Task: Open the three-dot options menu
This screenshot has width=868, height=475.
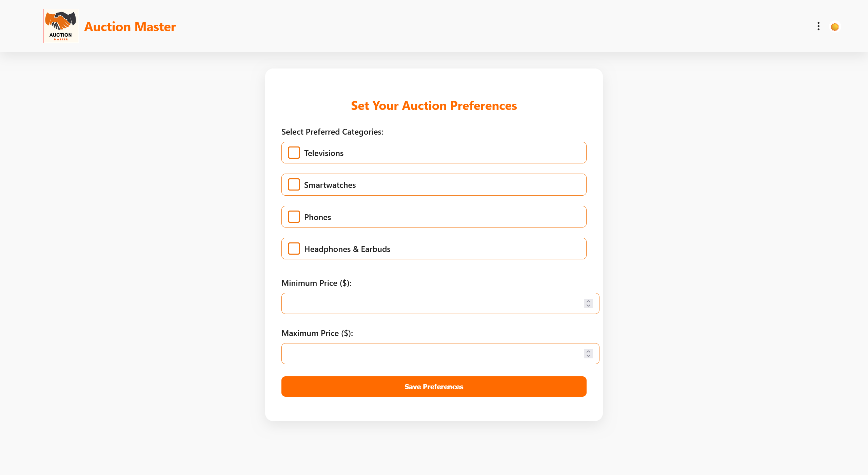Action: [x=818, y=26]
